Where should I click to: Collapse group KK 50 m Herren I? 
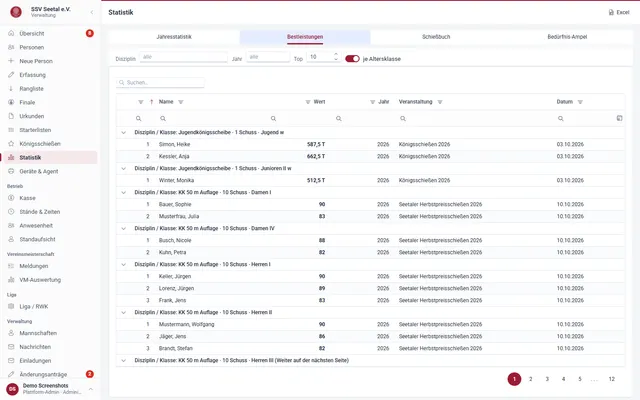pos(123,264)
